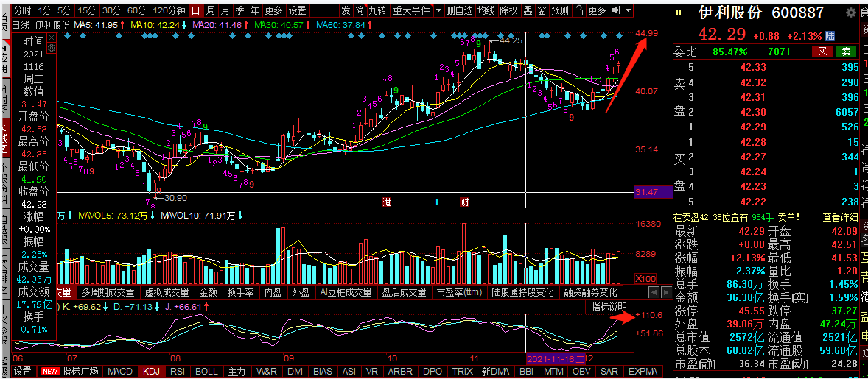868x379 pixels.
Task: Click the L event marker under chart
Action: click(x=438, y=202)
